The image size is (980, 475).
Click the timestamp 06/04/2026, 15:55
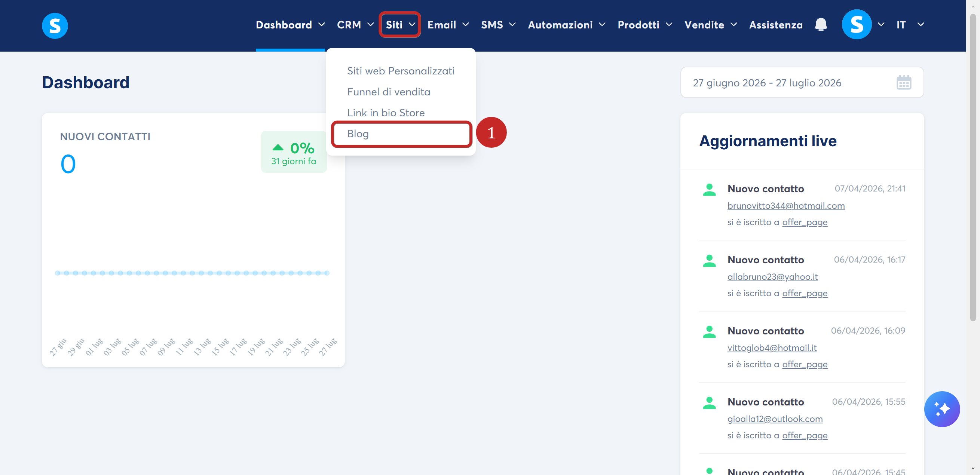click(x=869, y=402)
